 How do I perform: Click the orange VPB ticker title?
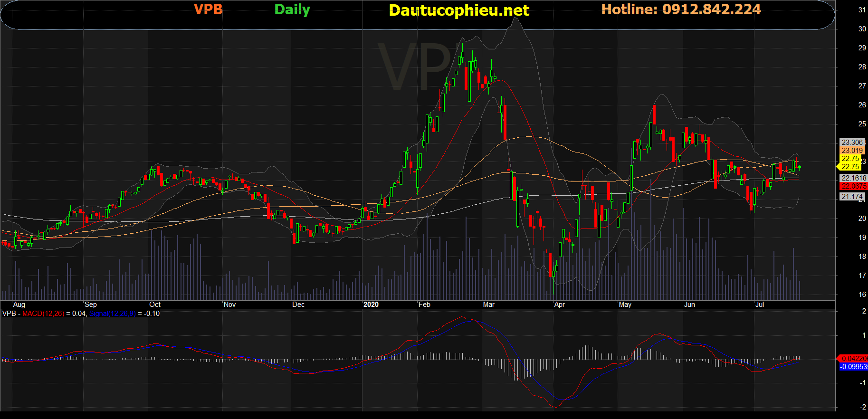pyautogui.click(x=208, y=10)
